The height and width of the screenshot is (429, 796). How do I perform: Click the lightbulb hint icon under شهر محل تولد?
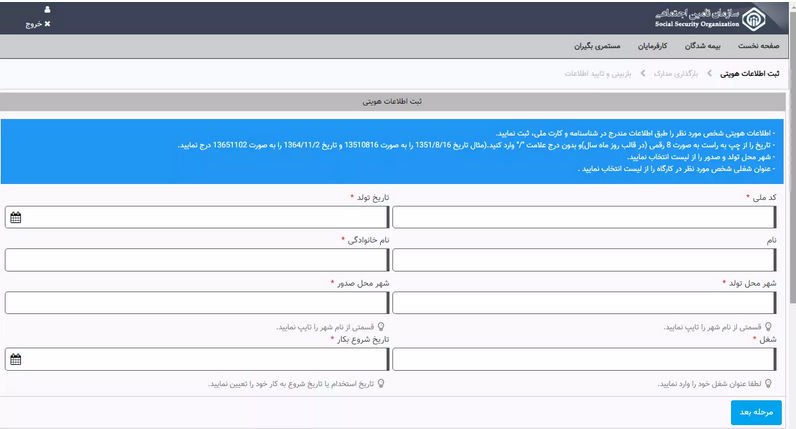tap(768, 326)
